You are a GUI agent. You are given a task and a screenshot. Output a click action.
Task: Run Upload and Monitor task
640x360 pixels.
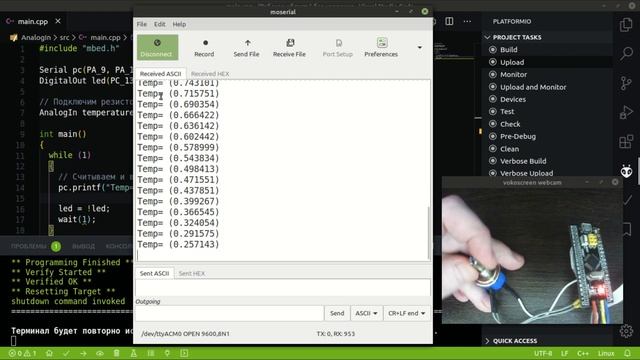coord(533,87)
